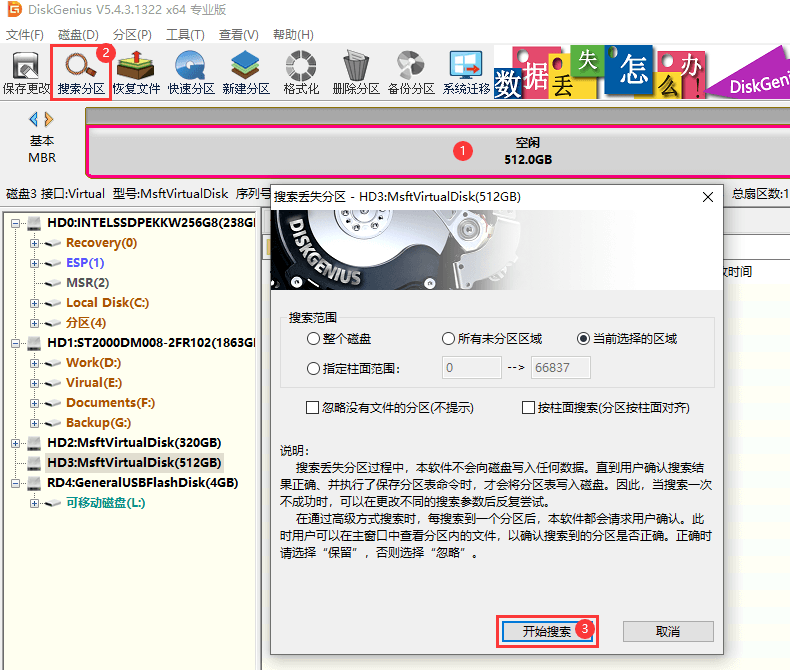Click the end cylinder field showing 66837
Viewport: 790px width, 670px height.
(560, 368)
